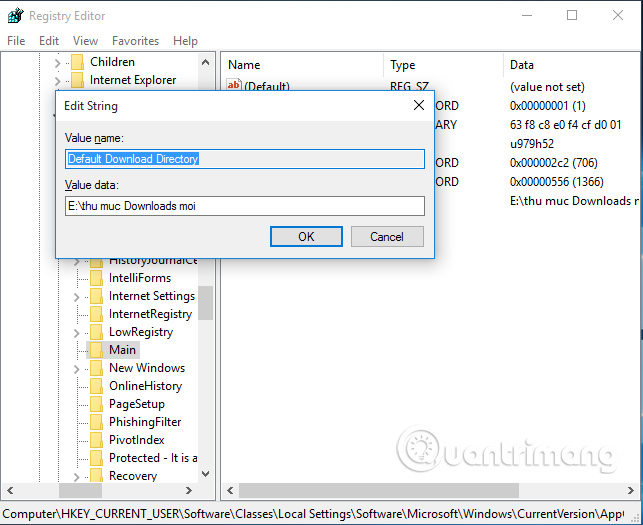Screen dimensions: 643x525
Task: Close the Edit String dialog
Action: [419, 105]
